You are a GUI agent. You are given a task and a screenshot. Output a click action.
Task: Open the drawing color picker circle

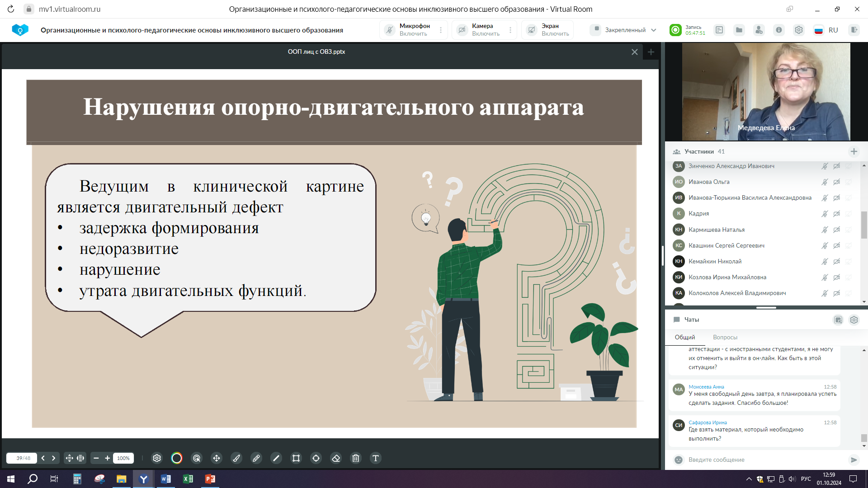(x=177, y=458)
